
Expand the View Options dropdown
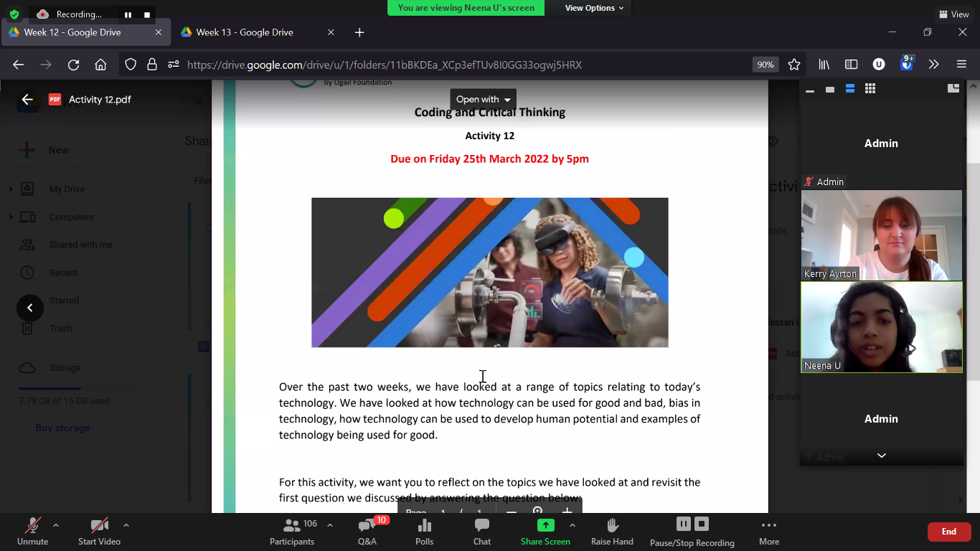pyautogui.click(x=594, y=8)
